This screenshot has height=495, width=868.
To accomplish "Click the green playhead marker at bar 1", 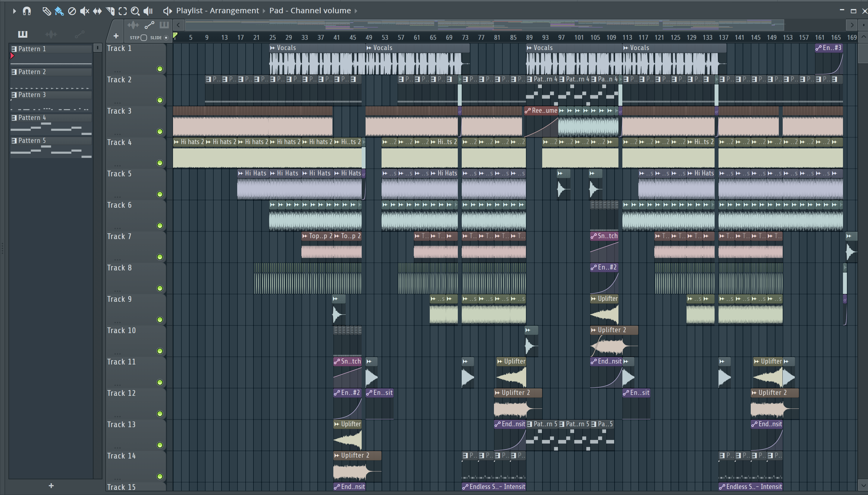I will [175, 35].
